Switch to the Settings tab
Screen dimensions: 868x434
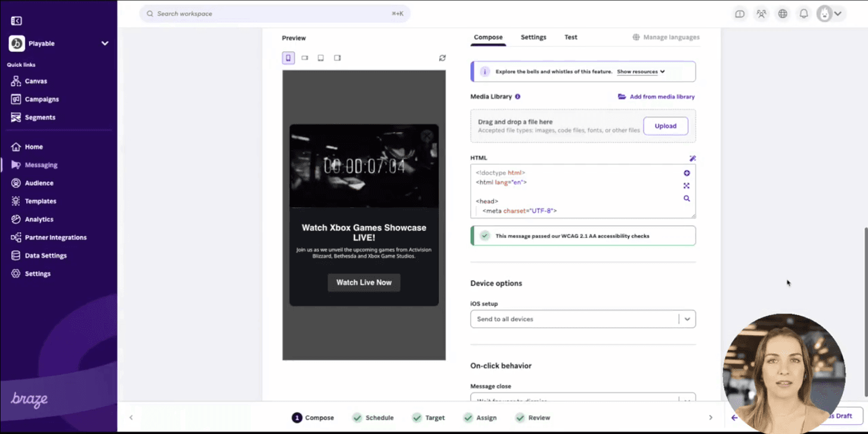533,37
